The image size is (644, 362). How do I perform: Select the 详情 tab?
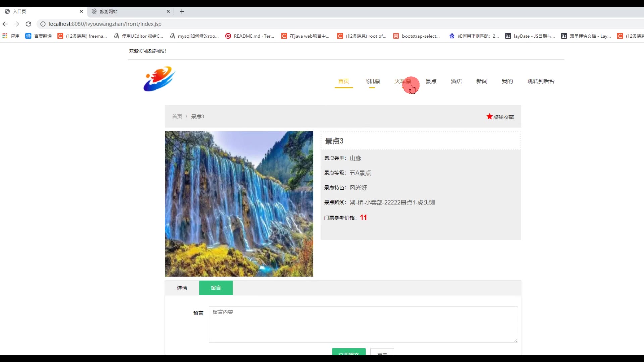coord(182,288)
